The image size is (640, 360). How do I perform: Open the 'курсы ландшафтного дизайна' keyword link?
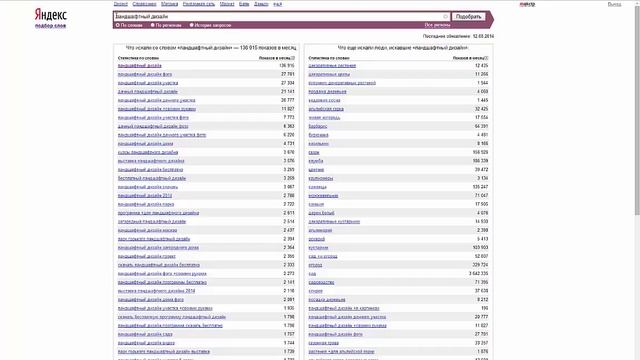(x=148, y=152)
